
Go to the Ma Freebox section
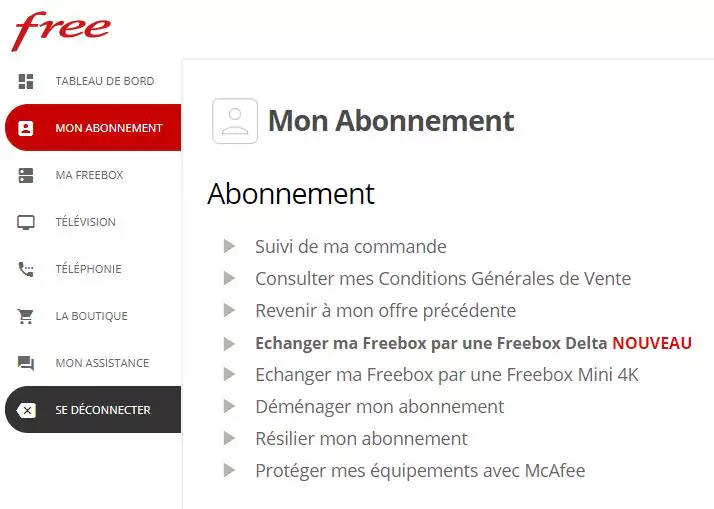click(89, 175)
